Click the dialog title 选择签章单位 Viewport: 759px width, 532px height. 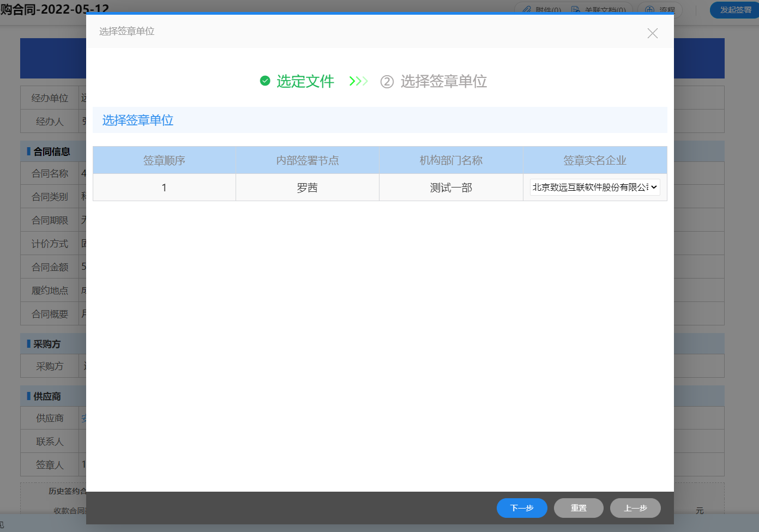pos(126,32)
